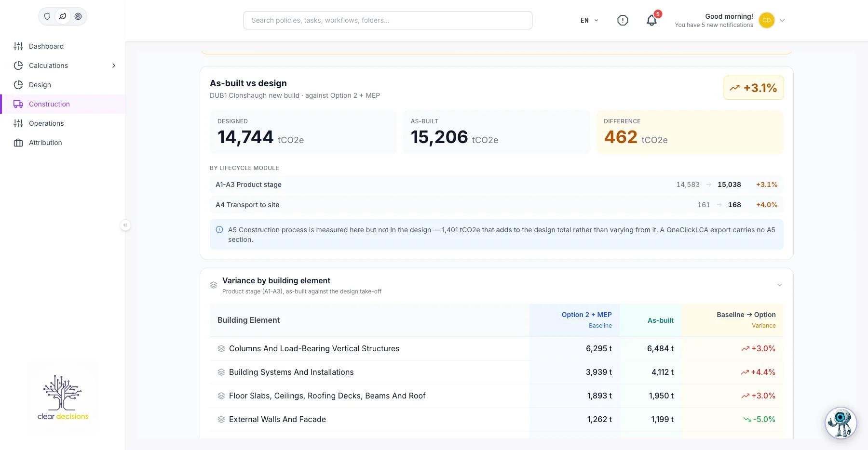The image size is (868, 450).
Task: Select the A1-A3 Product stage row
Action: tap(497, 185)
